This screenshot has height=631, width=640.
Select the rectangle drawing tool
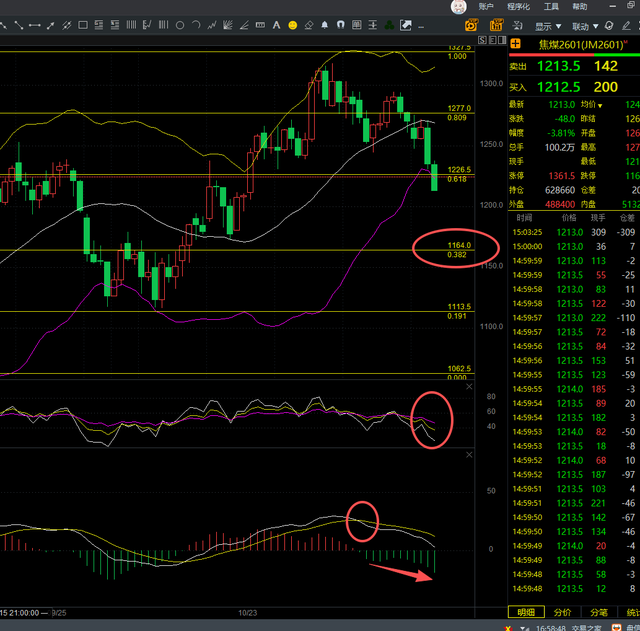(x=83, y=25)
